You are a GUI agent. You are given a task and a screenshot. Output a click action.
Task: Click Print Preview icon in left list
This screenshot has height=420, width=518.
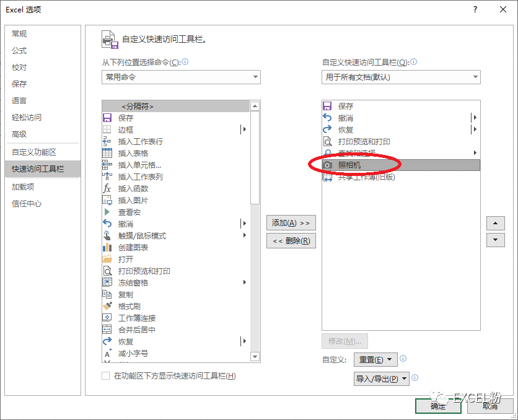107,271
